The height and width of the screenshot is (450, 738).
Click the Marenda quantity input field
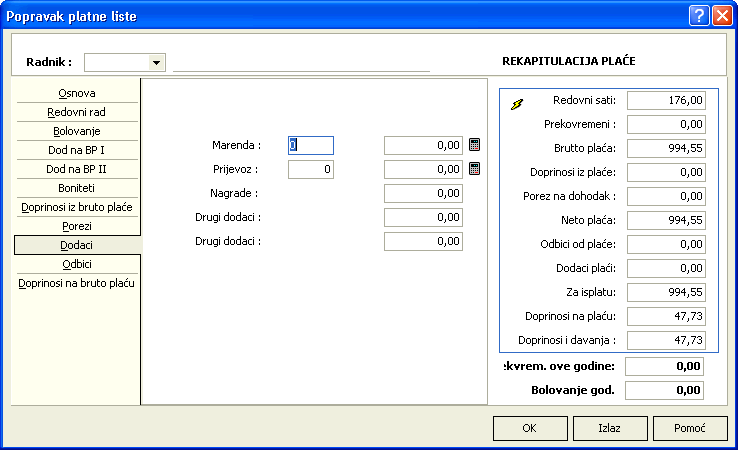point(311,145)
